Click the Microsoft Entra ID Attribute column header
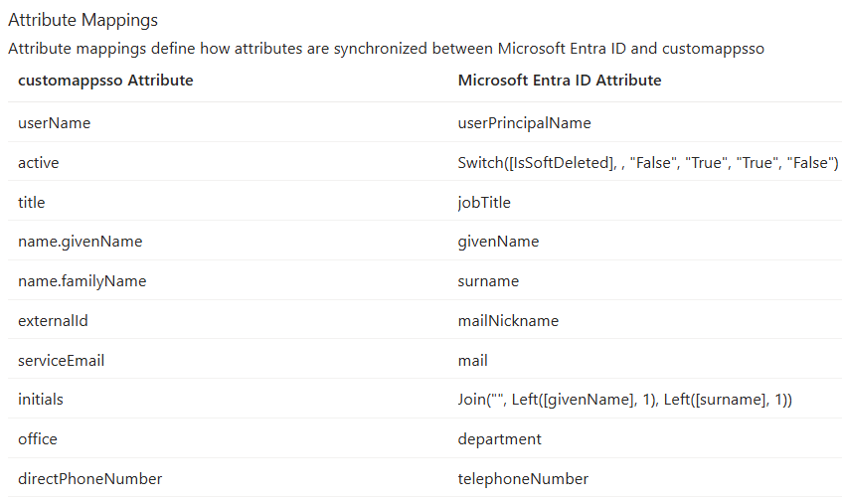 click(x=560, y=81)
